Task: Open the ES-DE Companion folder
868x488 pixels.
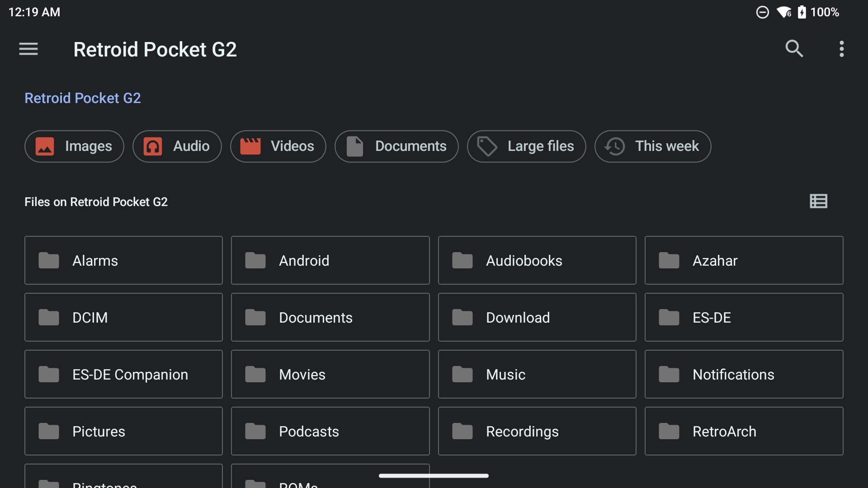Action: 123,374
